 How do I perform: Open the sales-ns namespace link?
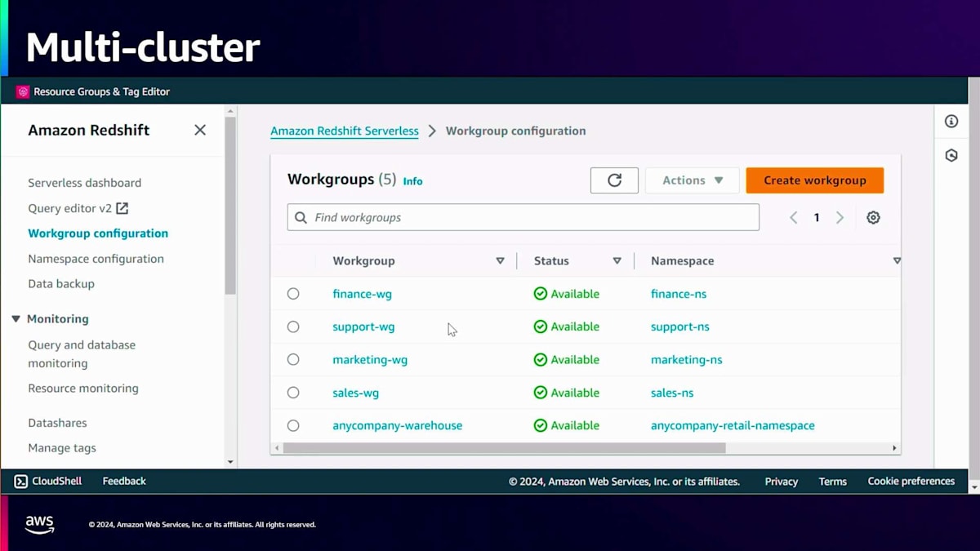(x=672, y=393)
